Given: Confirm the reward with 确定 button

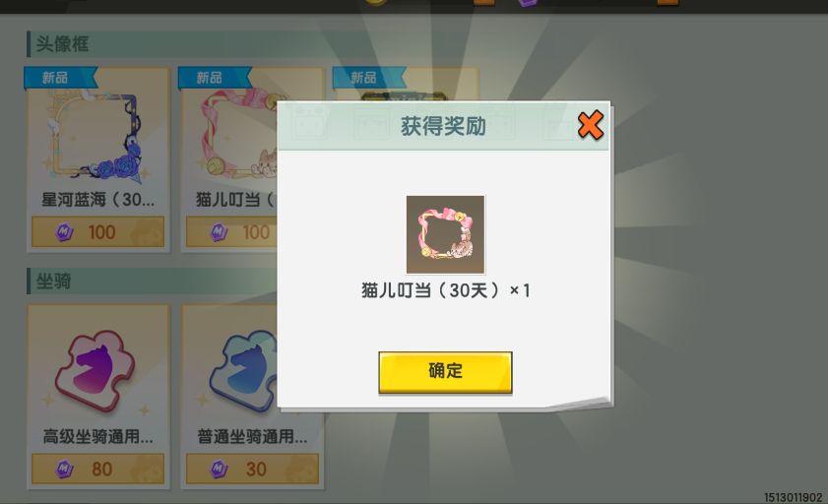Looking at the screenshot, I should point(445,372).
